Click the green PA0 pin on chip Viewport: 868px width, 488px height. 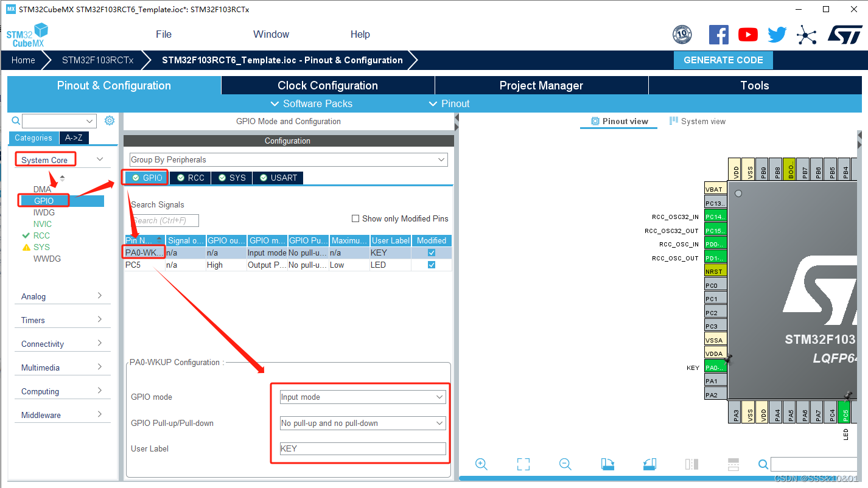tap(715, 367)
